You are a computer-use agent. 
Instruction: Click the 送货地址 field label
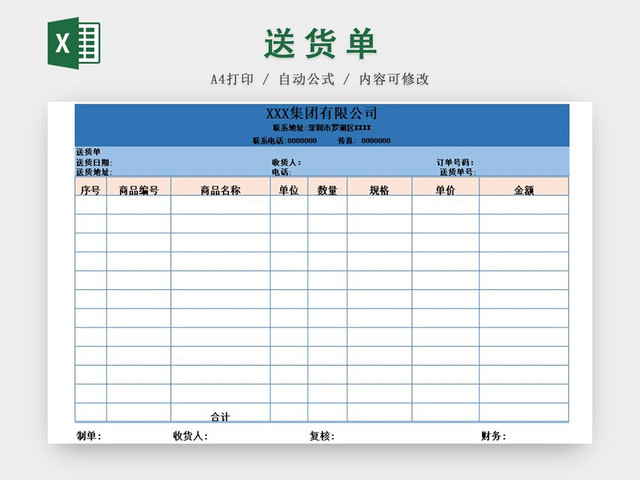[94, 172]
